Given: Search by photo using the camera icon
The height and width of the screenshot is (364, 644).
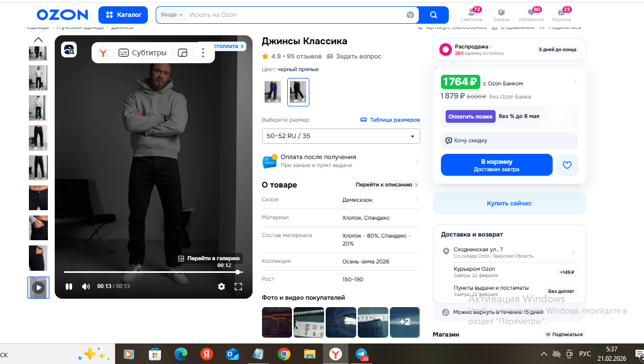Looking at the screenshot, I should pyautogui.click(x=410, y=15).
